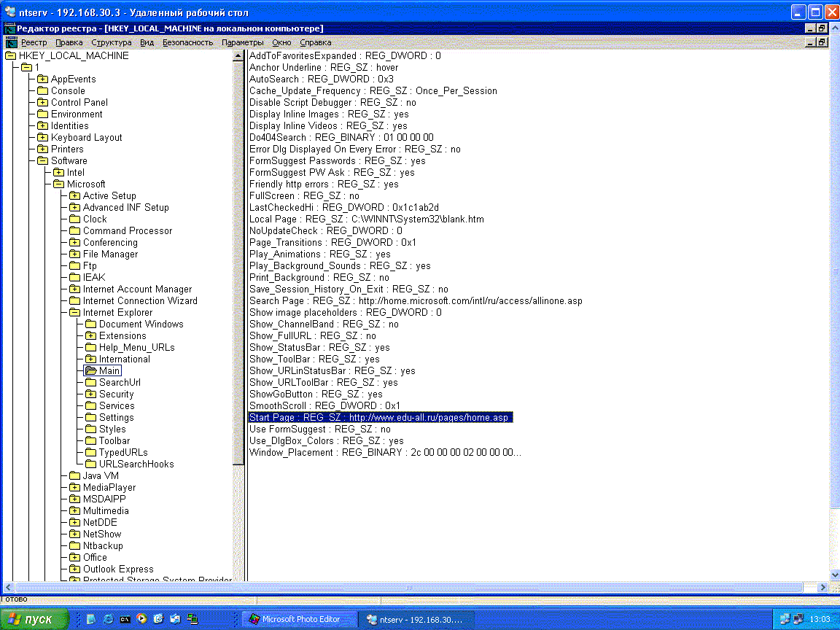840x630 pixels.
Task: Select the Services folder icon
Action: pyautogui.click(x=90, y=406)
